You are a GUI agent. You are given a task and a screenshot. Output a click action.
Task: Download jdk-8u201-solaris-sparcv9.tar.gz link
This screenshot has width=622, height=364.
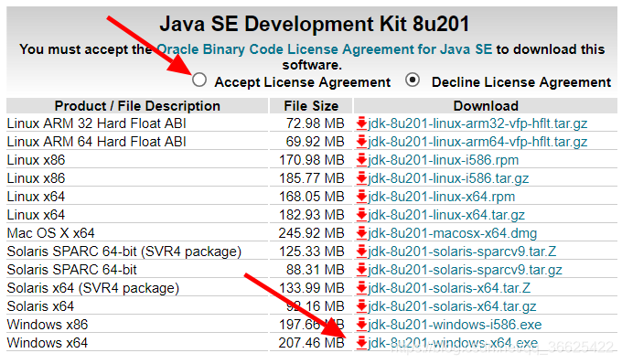(465, 270)
